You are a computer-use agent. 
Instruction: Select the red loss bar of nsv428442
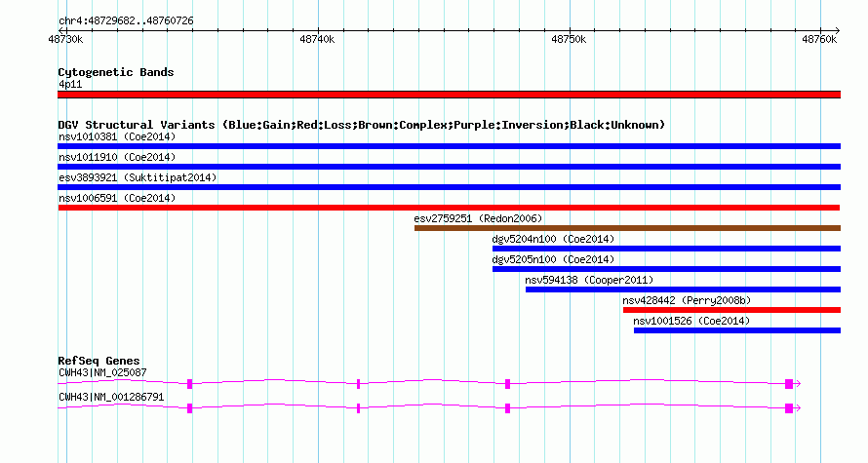[x=731, y=310]
